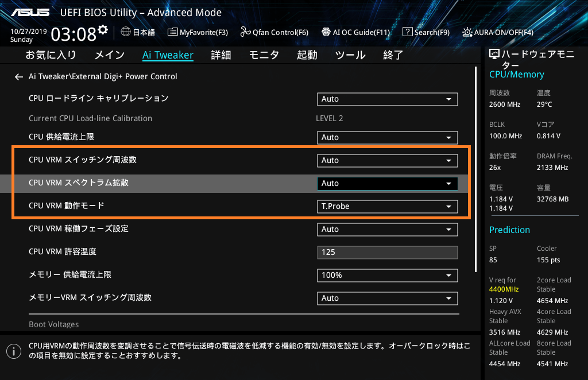Click the globe language icon
The image size is (588, 380).
coord(126,32)
